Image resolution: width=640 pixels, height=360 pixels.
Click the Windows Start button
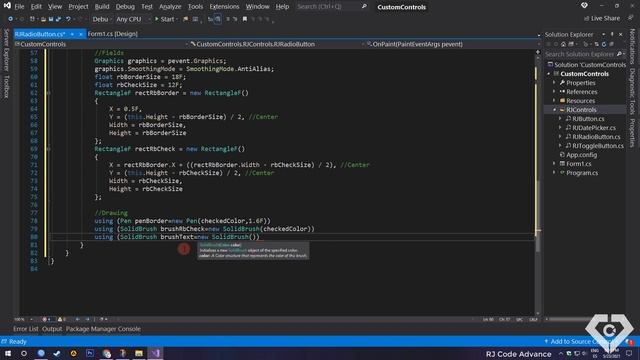click(x=8, y=353)
